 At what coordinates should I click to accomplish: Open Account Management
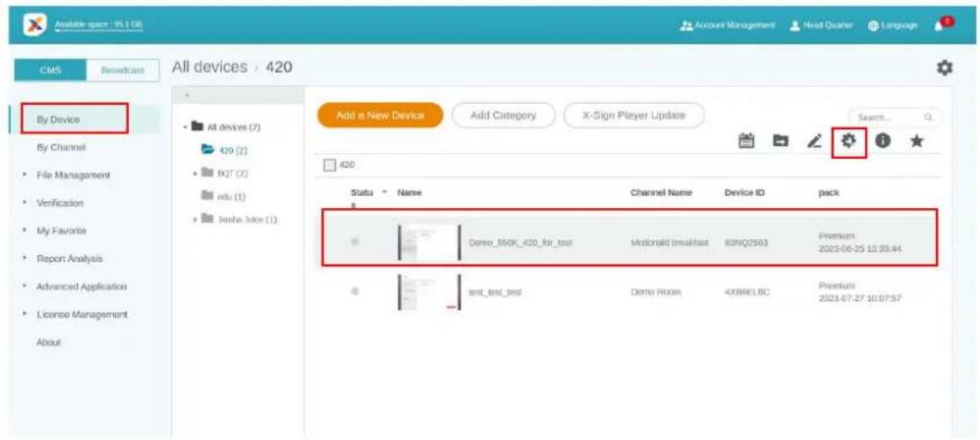(727, 25)
